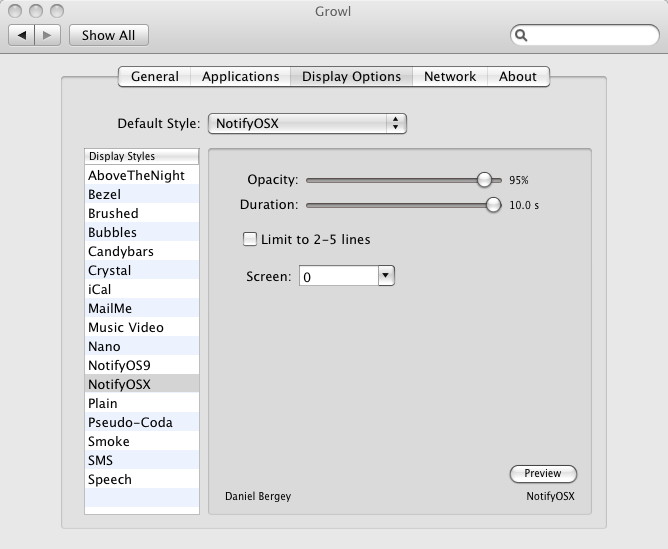
Task: Select AboveTheNight in the styles list
Action: tap(142, 175)
